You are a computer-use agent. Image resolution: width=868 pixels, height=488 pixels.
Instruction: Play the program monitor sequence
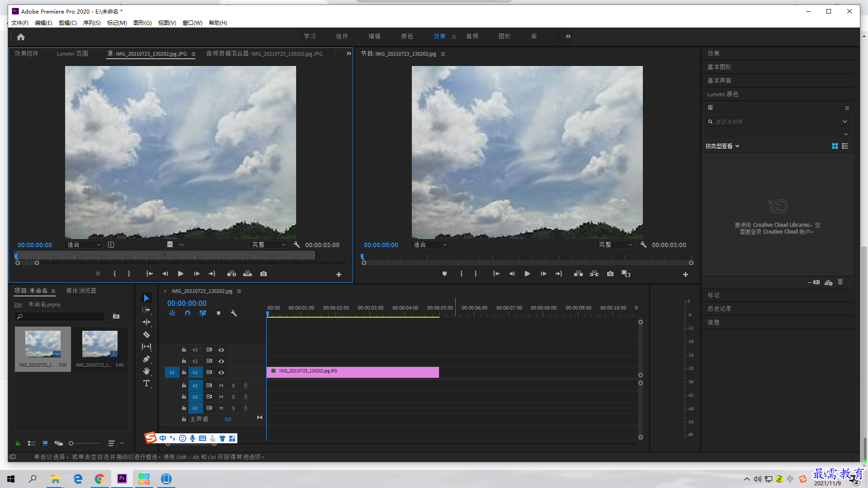(x=527, y=274)
